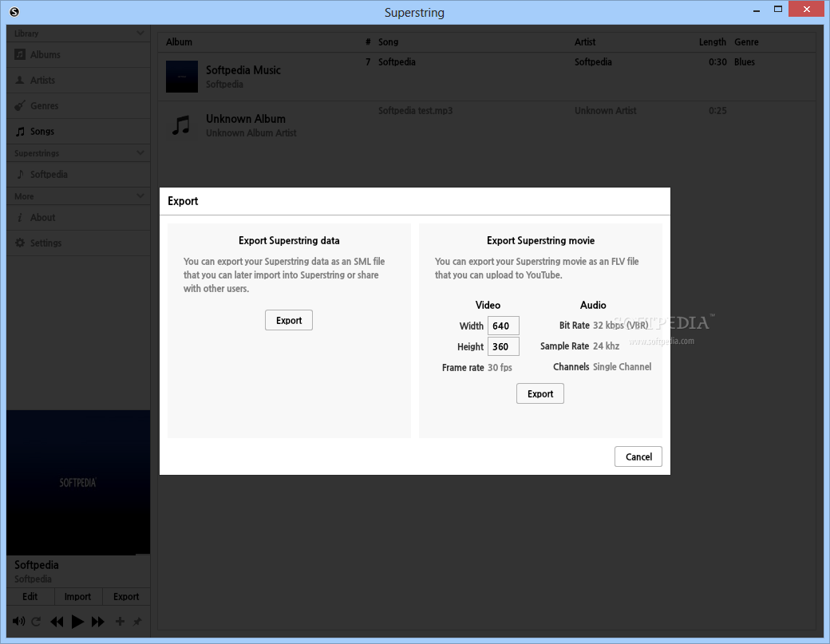The height and width of the screenshot is (644, 830).
Task: Click the 'Blues' genre cell
Action: (x=745, y=62)
